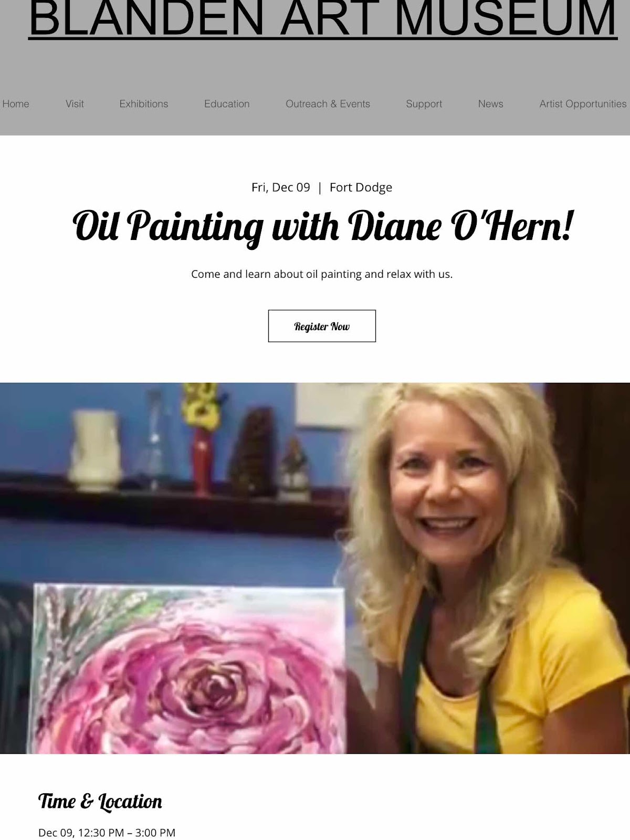This screenshot has height=840, width=630.
Task: Click the pink rose painting in the photo
Action: tap(189, 669)
